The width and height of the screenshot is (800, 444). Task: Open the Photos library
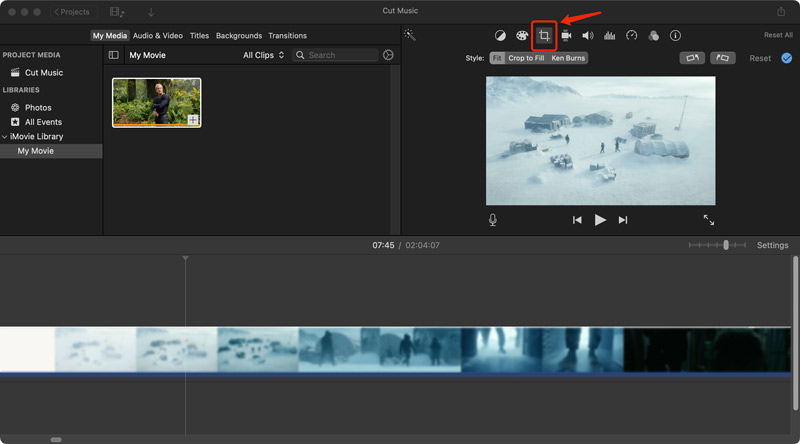tap(38, 108)
